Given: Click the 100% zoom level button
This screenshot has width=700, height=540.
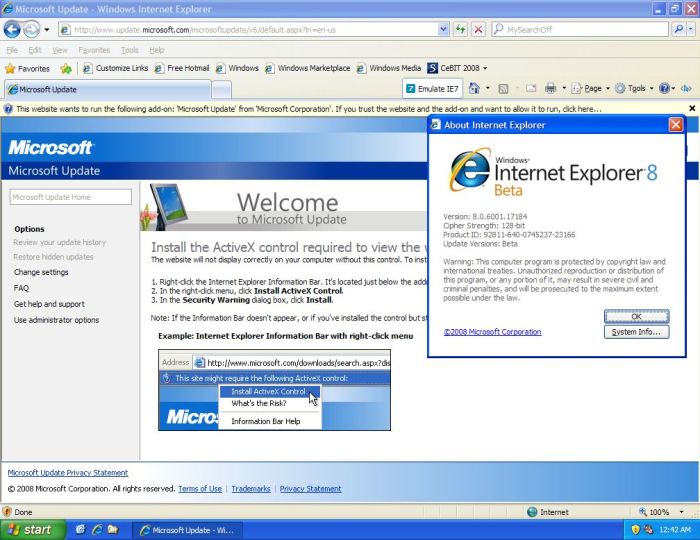Looking at the screenshot, I should click(x=654, y=512).
